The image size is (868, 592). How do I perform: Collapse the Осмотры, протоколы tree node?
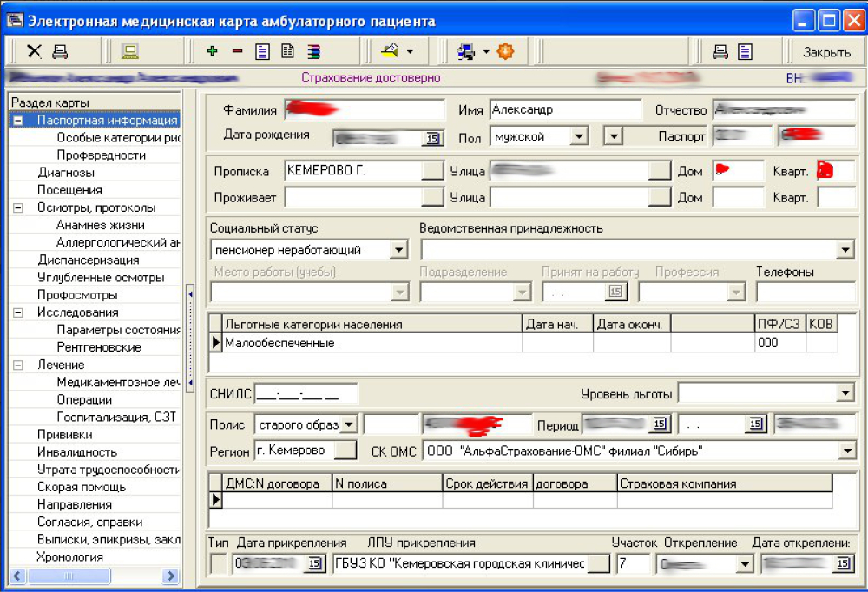tap(17, 207)
